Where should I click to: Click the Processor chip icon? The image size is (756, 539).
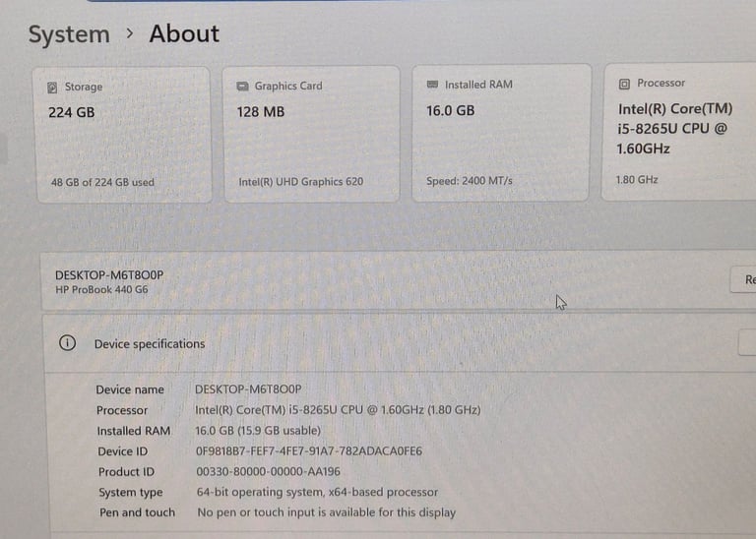624,84
